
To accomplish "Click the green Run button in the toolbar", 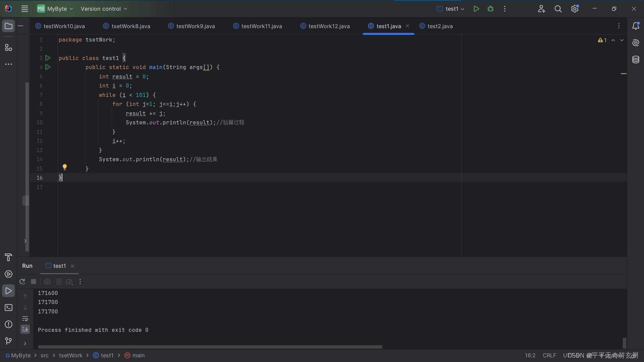I will [476, 9].
